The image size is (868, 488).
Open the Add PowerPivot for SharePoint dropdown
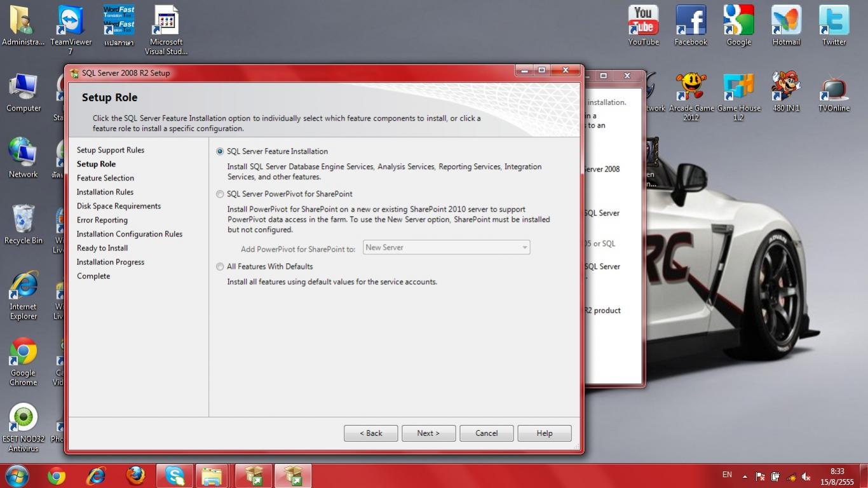446,247
